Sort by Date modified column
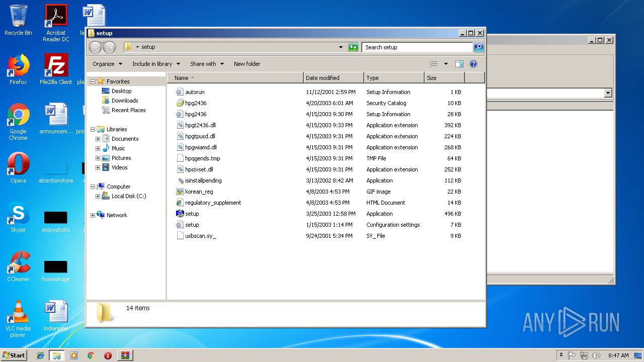The image size is (644, 362). (334, 78)
